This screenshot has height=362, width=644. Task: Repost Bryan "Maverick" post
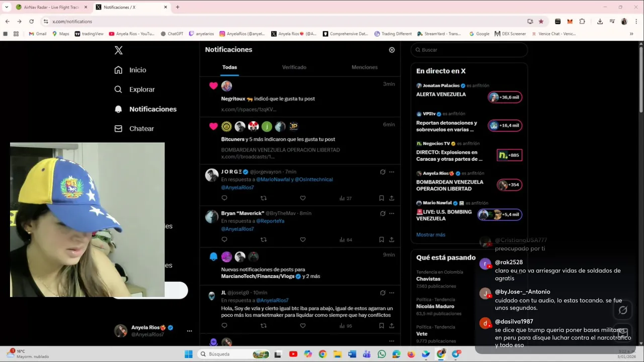pyautogui.click(x=263, y=240)
